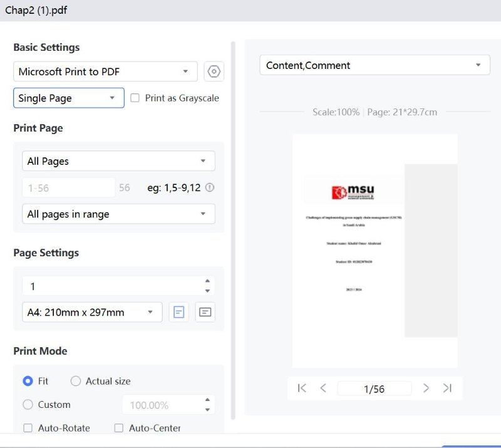Increase number of copies with up arrow
The height and width of the screenshot is (448, 501).
point(207,281)
